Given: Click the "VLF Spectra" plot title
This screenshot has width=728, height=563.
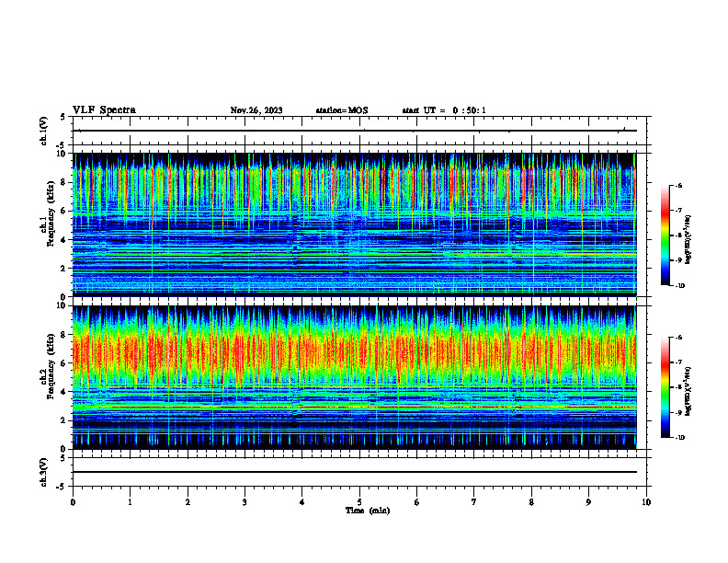Looking at the screenshot, I should 104,110.
